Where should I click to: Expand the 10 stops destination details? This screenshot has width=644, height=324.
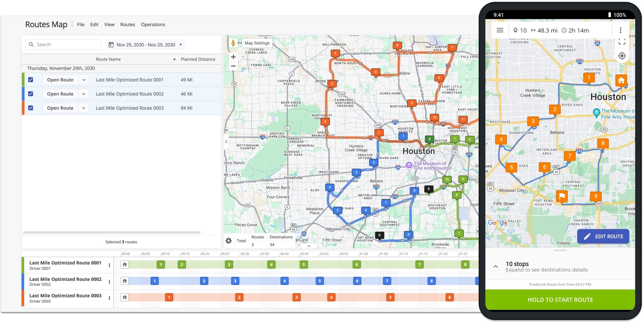tap(496, 267)
